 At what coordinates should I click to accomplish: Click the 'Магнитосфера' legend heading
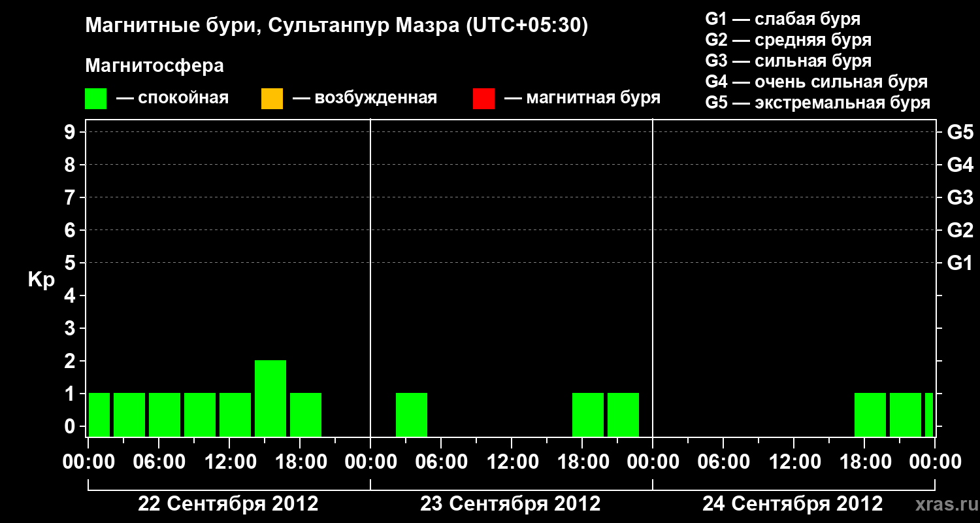pyautogui.click(x=155, y=66)
